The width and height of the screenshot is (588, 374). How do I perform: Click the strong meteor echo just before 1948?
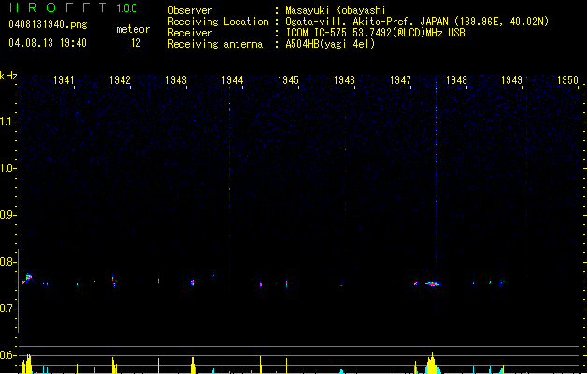tap(433, 284)
